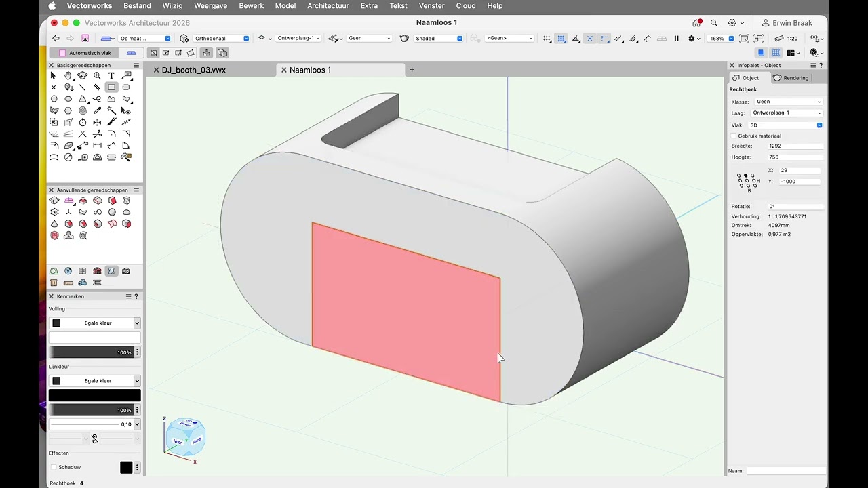Toggle the blue grid display button

[776, 52]
